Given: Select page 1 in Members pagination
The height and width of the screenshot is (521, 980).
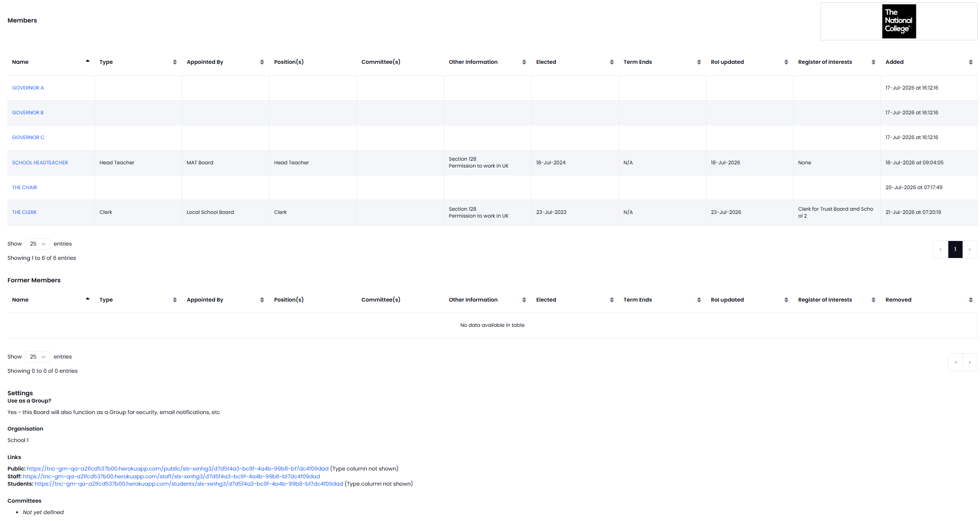Looking at the screenshot, I should pos(955,249).
